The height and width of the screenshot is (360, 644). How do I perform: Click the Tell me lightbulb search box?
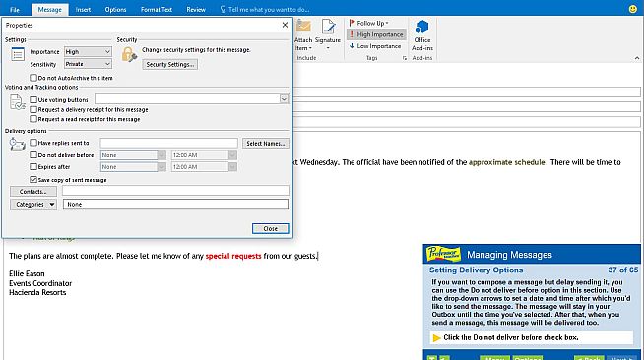pos(265,9)
